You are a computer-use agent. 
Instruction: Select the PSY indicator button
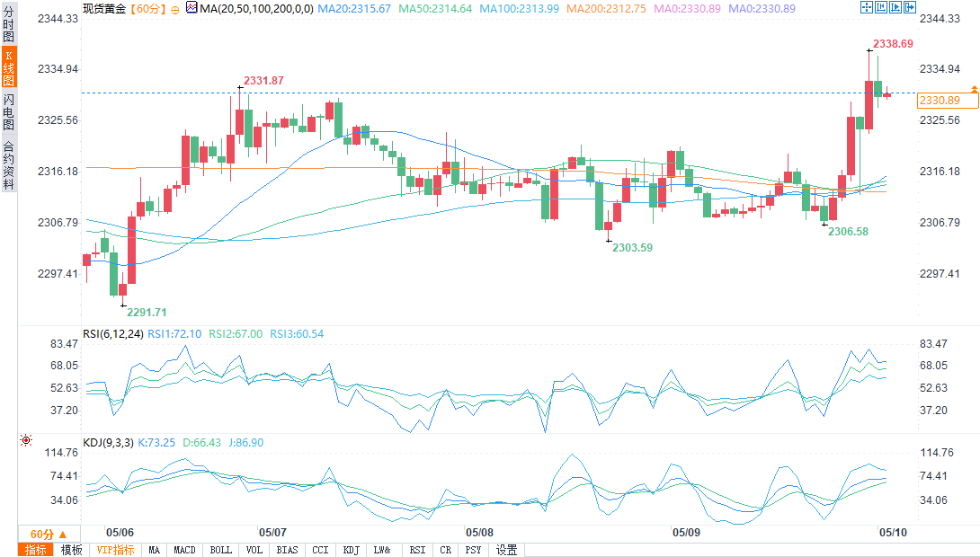coord(473,550)
